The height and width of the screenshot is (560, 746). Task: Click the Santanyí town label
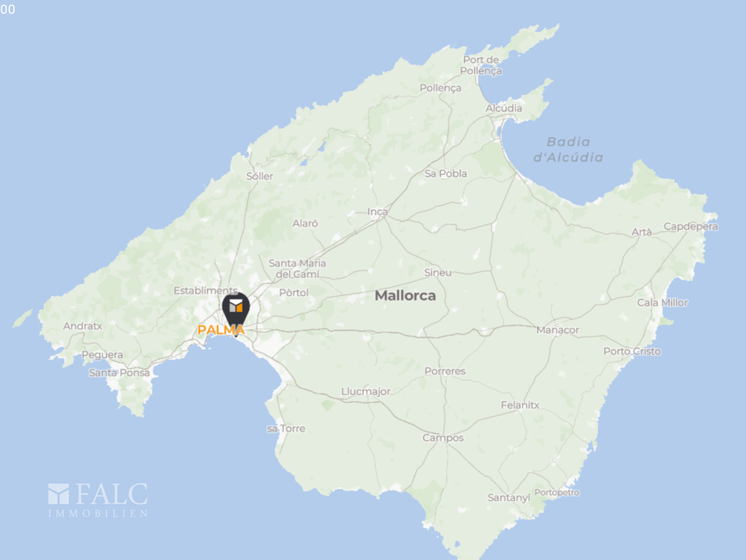[x=509, y=497]
